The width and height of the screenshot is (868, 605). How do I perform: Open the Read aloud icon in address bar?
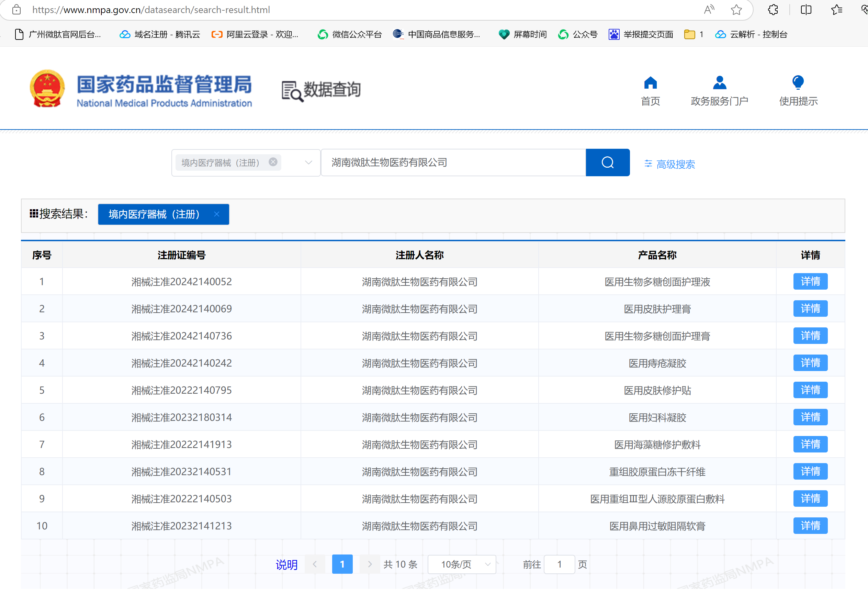click(709, 10)
